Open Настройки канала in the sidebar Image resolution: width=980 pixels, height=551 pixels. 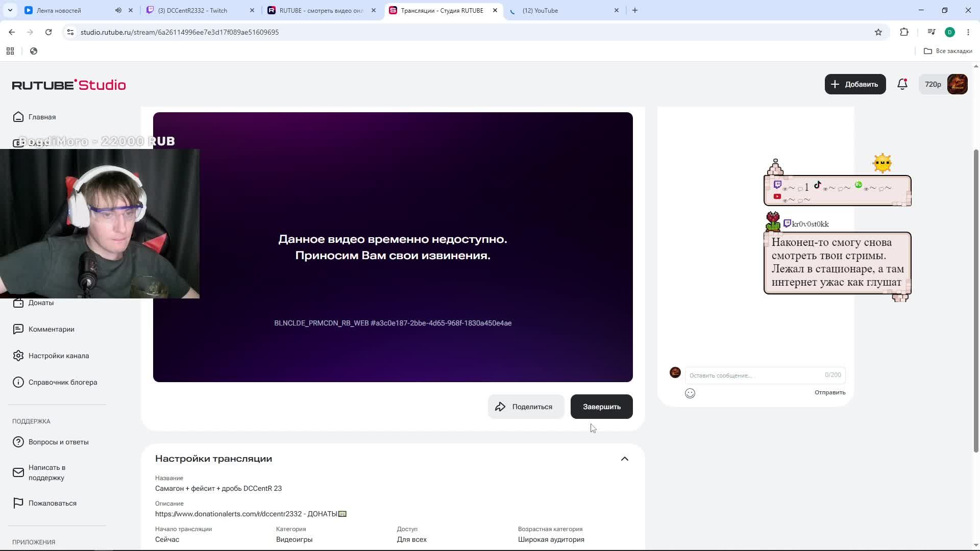[59, 356]
